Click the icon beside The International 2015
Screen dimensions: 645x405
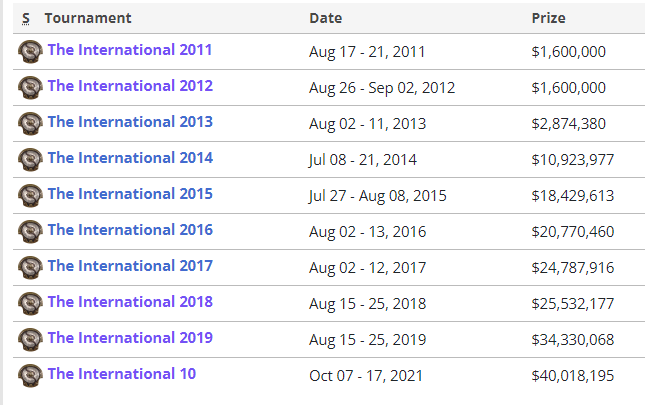pyautogui.click(x=30, y=196)
